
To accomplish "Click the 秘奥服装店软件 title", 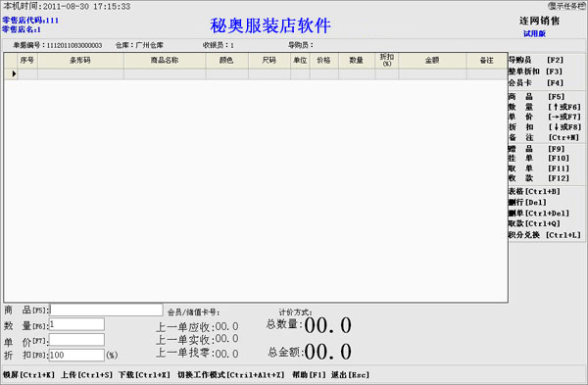I will (x=270, y=25).
